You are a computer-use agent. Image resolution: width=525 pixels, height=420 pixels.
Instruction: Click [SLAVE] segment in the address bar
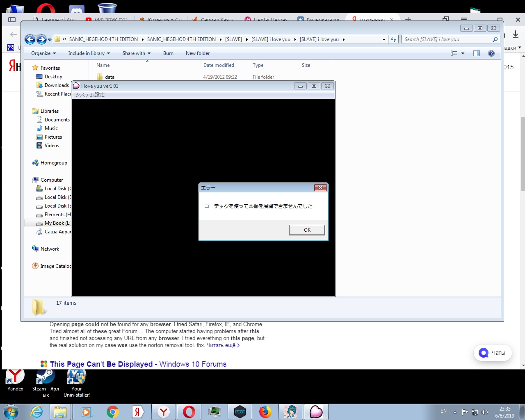pyautogui.click(x=233, y=39)
